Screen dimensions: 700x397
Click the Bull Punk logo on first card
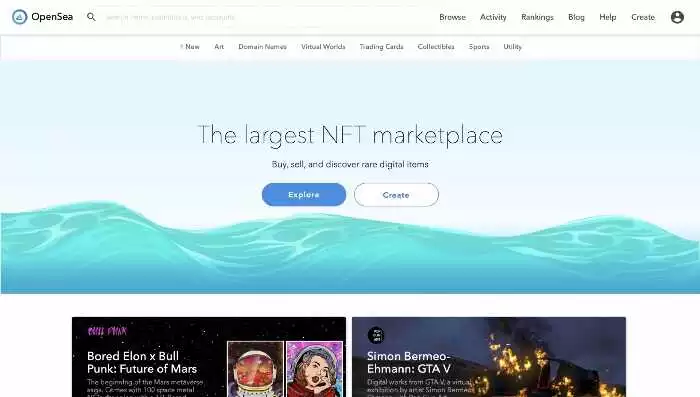point(107,331)
